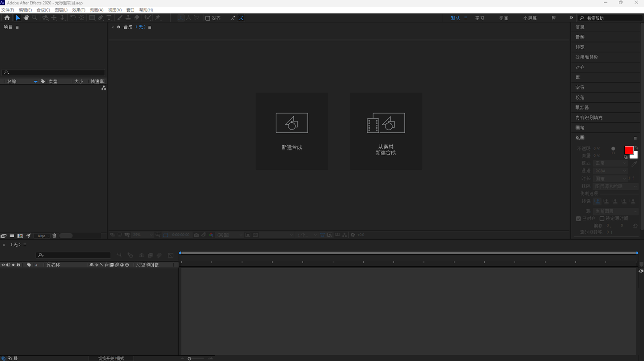Toggle the 对齐 snapping checkbox in toolbar
This screenshot has height=361, width=644.
tap(208, 18)
